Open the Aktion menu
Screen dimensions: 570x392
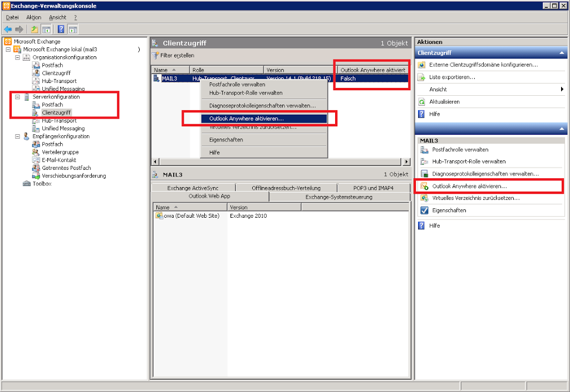coord(33,17)
